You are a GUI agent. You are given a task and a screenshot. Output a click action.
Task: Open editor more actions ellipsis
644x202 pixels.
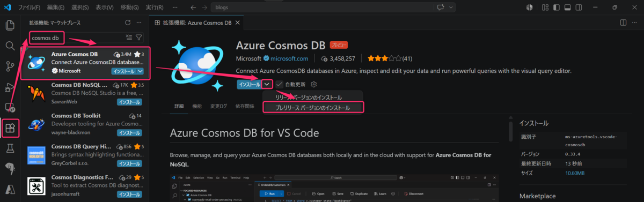tap(635, 23)
